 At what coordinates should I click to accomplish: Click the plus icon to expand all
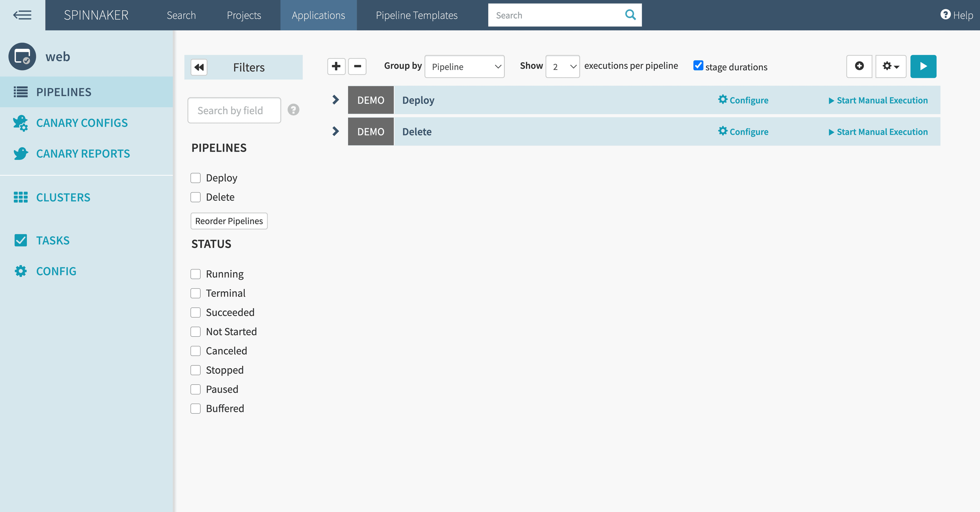point(336,66)
